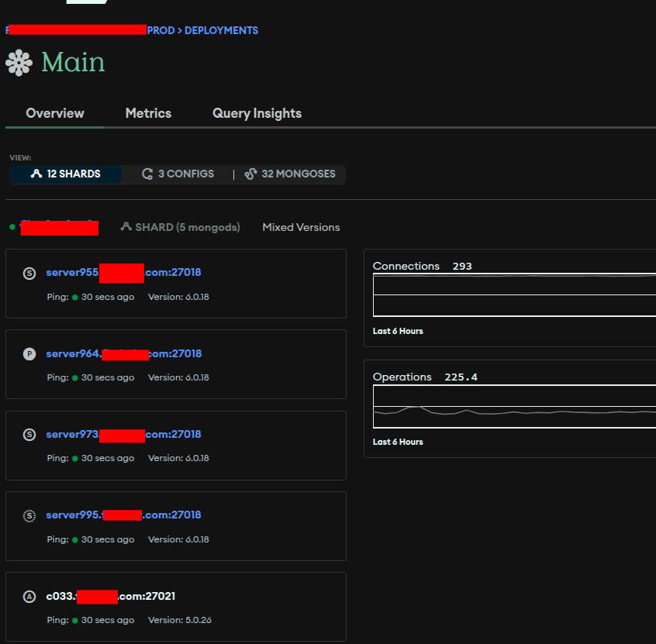Click the replica set icon beside SHARD

pyautogui.click(x=126, y=226)
